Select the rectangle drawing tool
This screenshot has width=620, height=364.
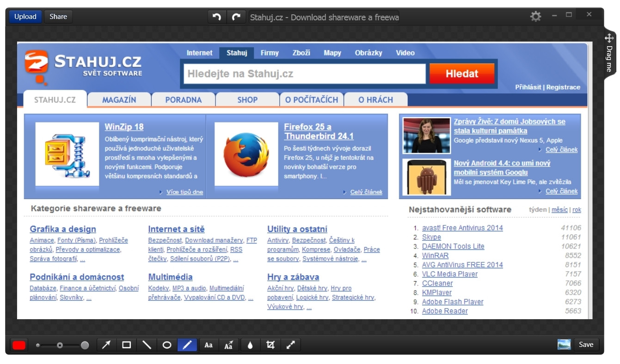tap(127, 345)
